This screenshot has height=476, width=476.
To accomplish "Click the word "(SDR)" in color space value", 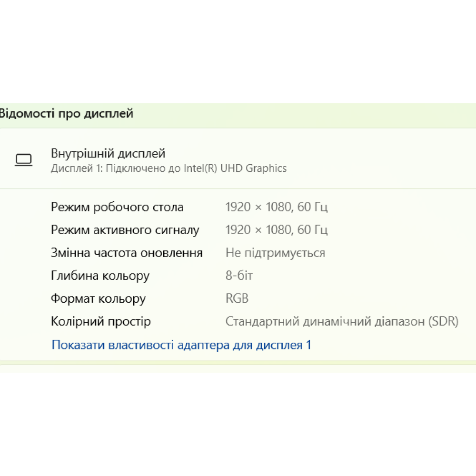I will (443, 321).
